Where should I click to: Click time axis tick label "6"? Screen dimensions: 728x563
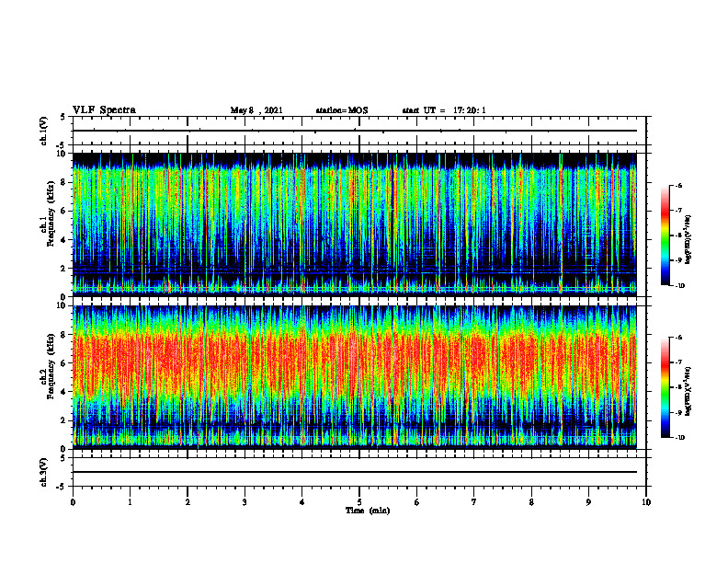417,502
